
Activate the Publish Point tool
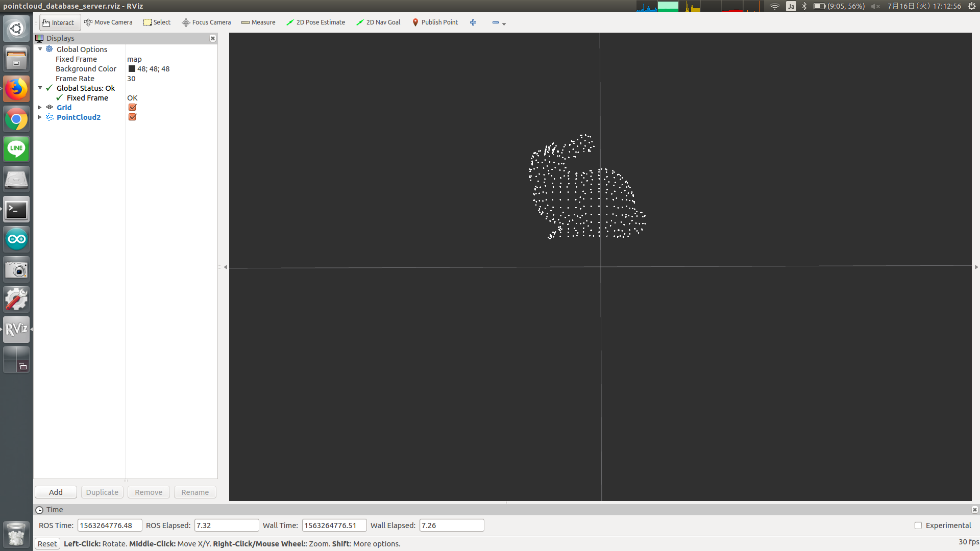pyautogui.click(x=435, y=22)
